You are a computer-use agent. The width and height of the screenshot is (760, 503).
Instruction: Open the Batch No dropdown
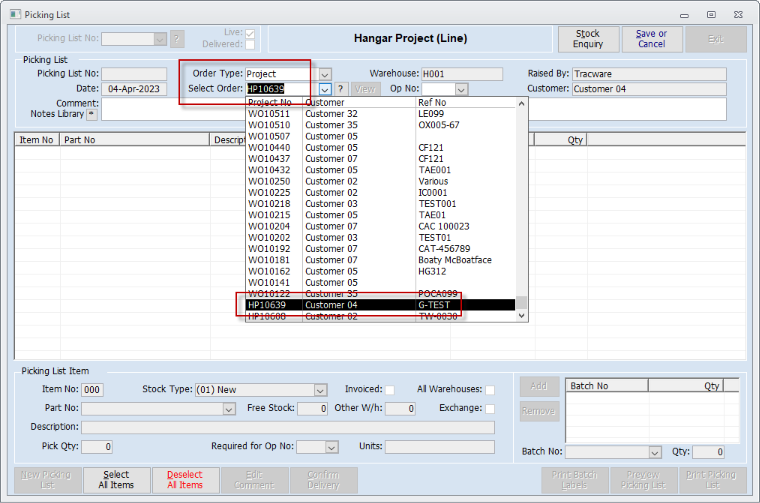(655, 453)
